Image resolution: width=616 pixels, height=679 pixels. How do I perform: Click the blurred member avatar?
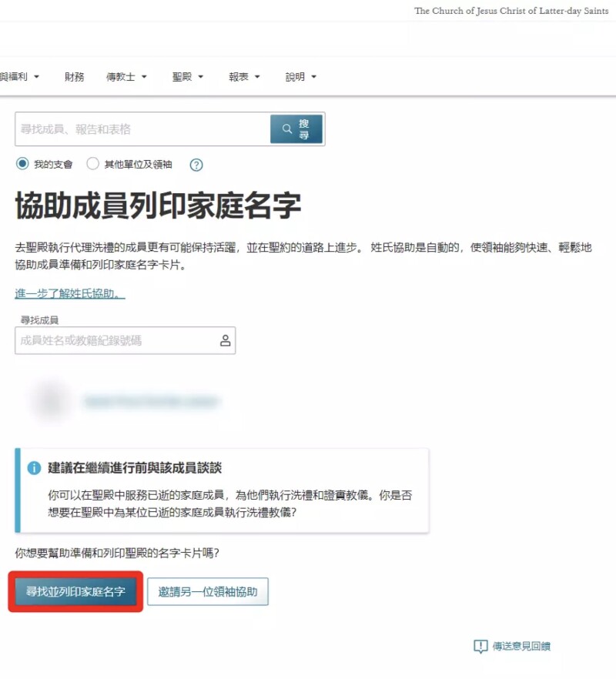pos(50,400)
